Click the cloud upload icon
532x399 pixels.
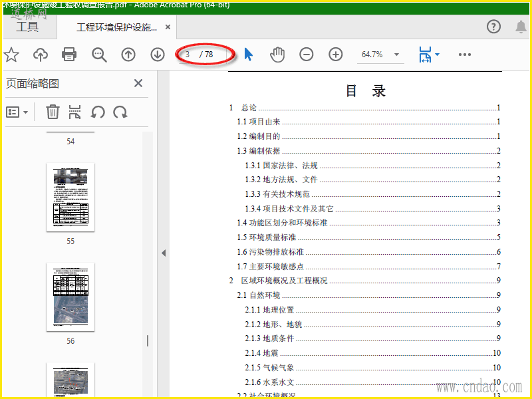(x=41, y=55)
